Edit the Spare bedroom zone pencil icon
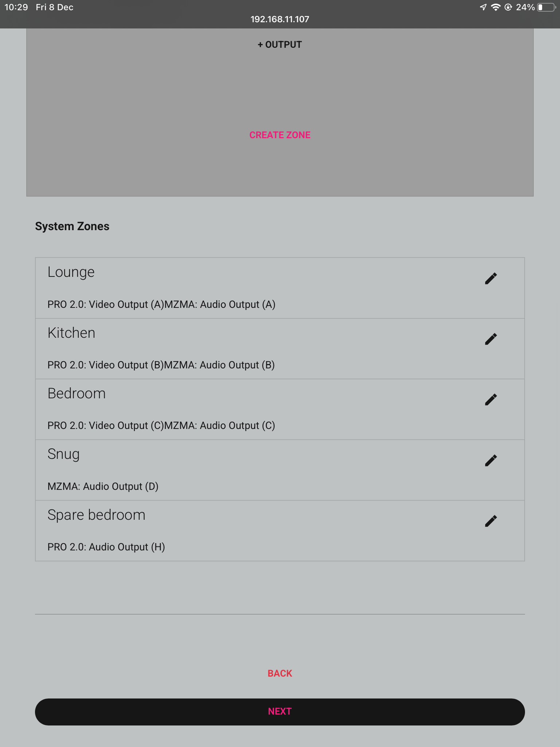The height and width of the screenshot is (747, 560). [x=491, y=521]
